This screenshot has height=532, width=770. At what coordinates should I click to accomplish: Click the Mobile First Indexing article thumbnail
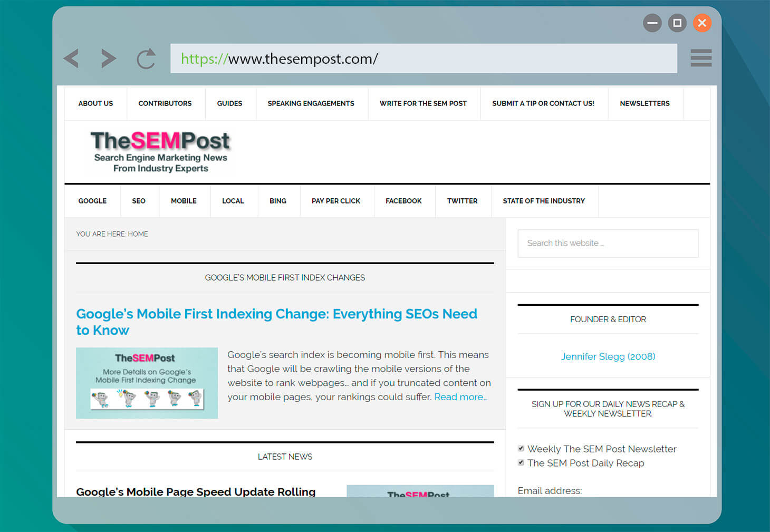coord(147,383)
